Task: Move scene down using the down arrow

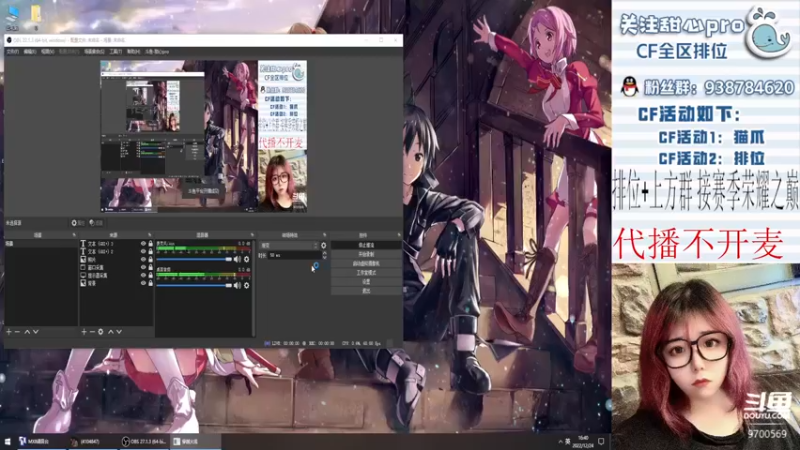Action: (x=36, y=332)
